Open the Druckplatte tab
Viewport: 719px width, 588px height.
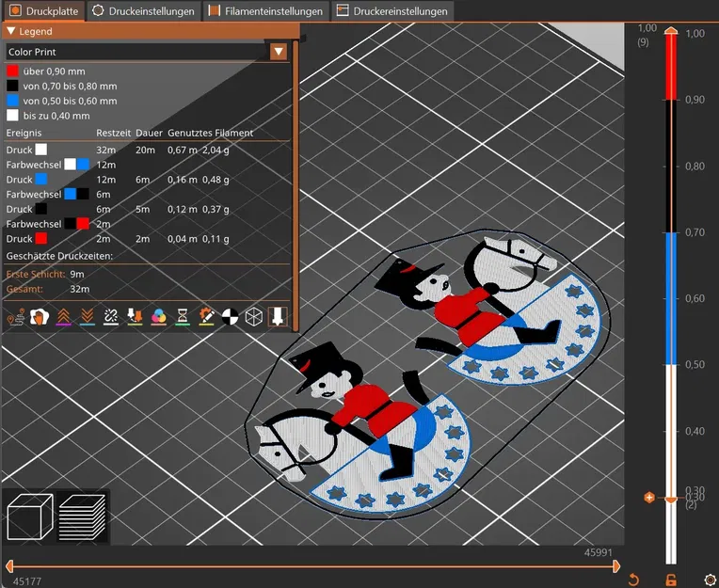(x=44, y=11)
